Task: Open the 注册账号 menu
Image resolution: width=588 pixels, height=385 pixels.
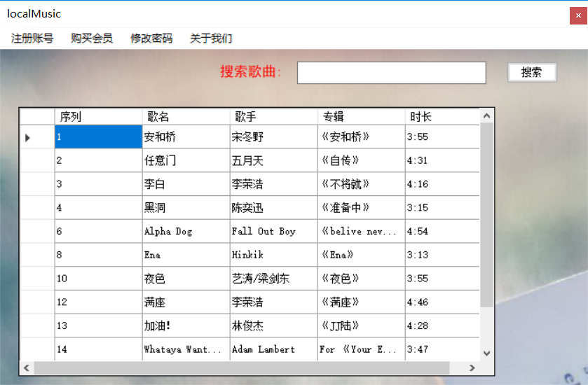Action: click(x=32, y=38)
